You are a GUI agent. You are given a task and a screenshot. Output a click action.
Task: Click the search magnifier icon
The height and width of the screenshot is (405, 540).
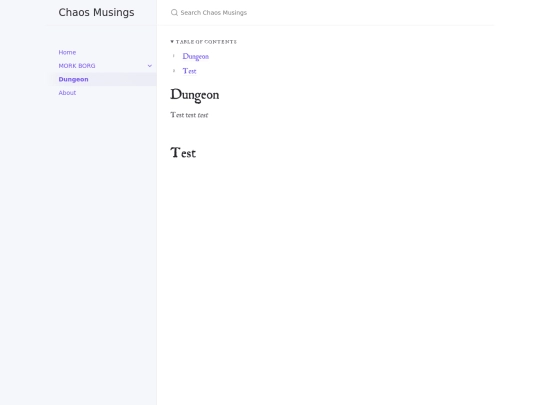click(x=174, y=13)
